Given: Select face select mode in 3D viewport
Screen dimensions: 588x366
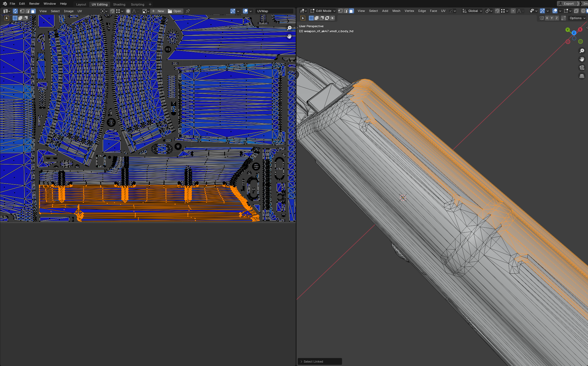Looking at the screenshot, I should click(x=351, y=11).
